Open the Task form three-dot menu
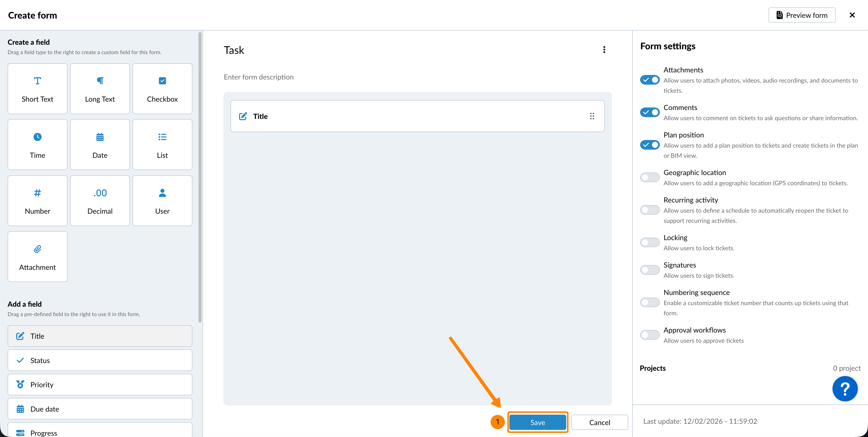Screen dimensions: 868x437 (604, 50)
